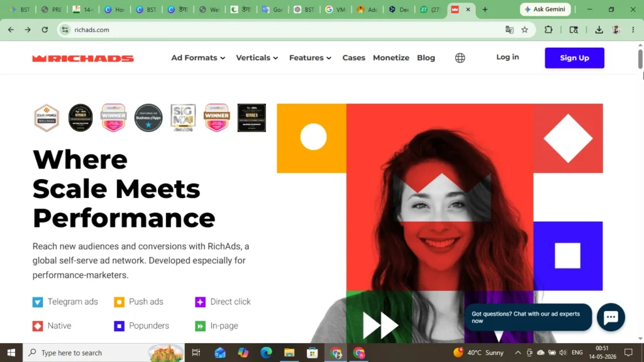644x362 pixels.
Task: Go forward with browser forward arrow
Action: tap(28, 30)
